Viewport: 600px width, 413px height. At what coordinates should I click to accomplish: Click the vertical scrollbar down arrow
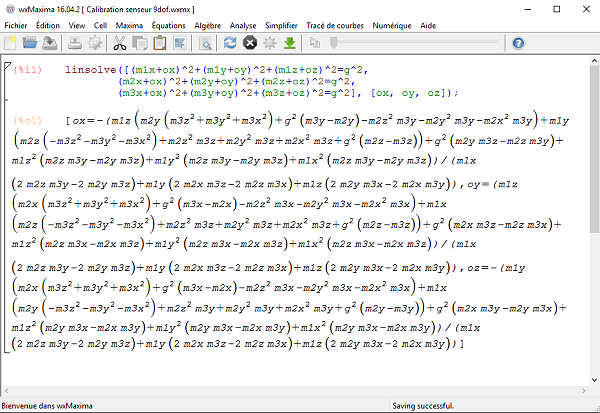(x=594, y=380)
